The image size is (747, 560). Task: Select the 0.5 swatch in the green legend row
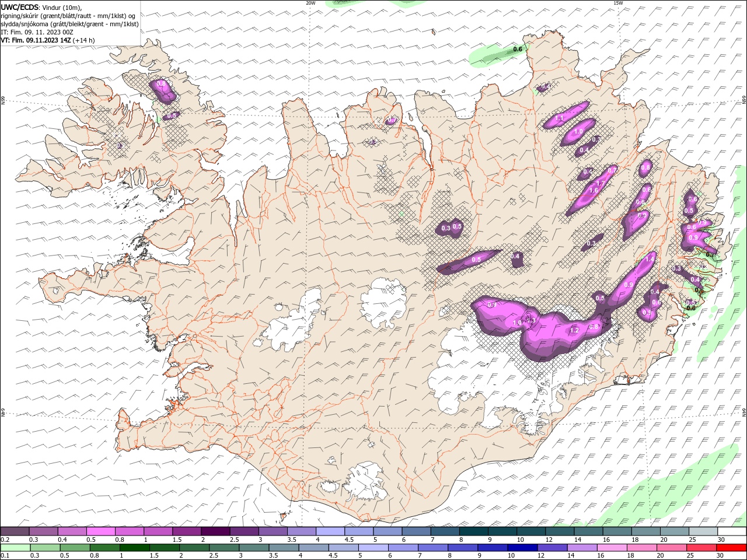(x=75, y=548)
